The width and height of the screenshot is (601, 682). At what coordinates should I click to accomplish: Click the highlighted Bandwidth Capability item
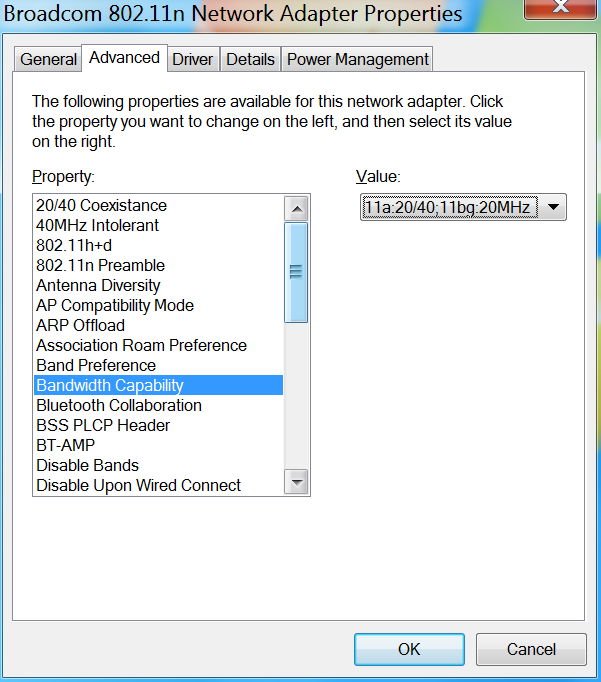(158, 385)
